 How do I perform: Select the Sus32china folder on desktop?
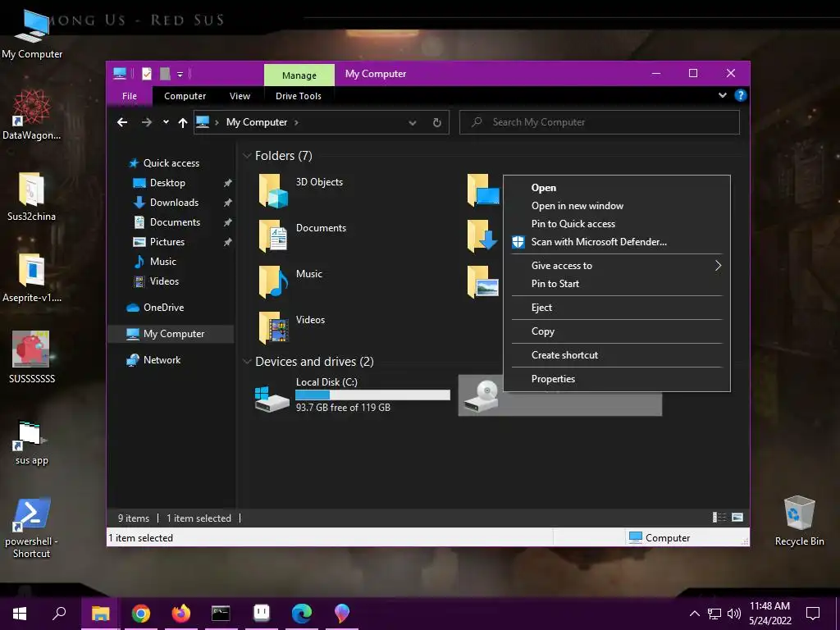pos(32,196)
